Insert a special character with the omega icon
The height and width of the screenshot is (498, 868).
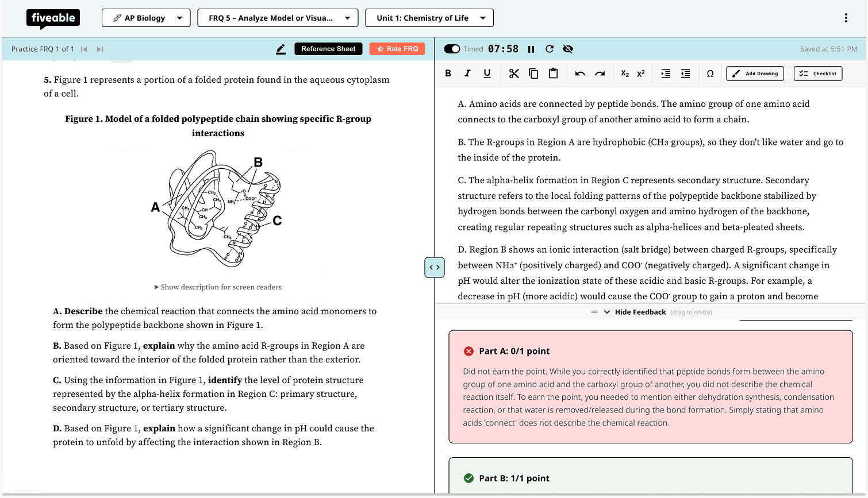click(710, 74)
